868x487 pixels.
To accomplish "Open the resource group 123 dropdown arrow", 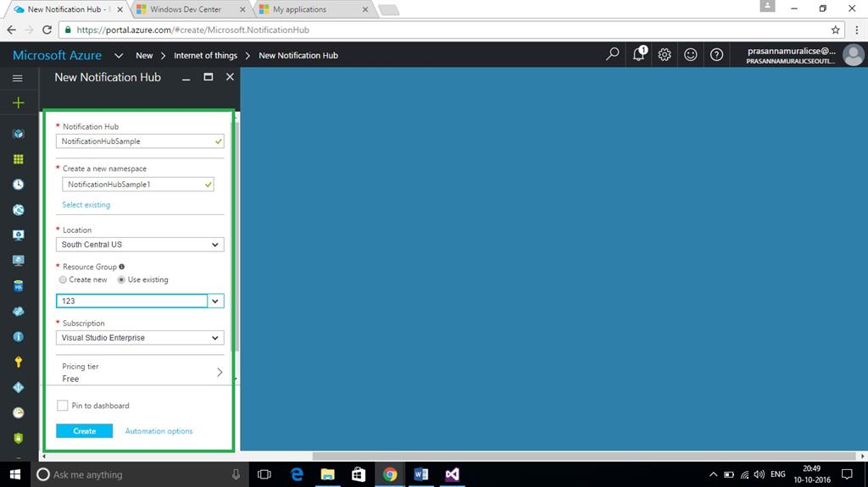I will (215, 301).
